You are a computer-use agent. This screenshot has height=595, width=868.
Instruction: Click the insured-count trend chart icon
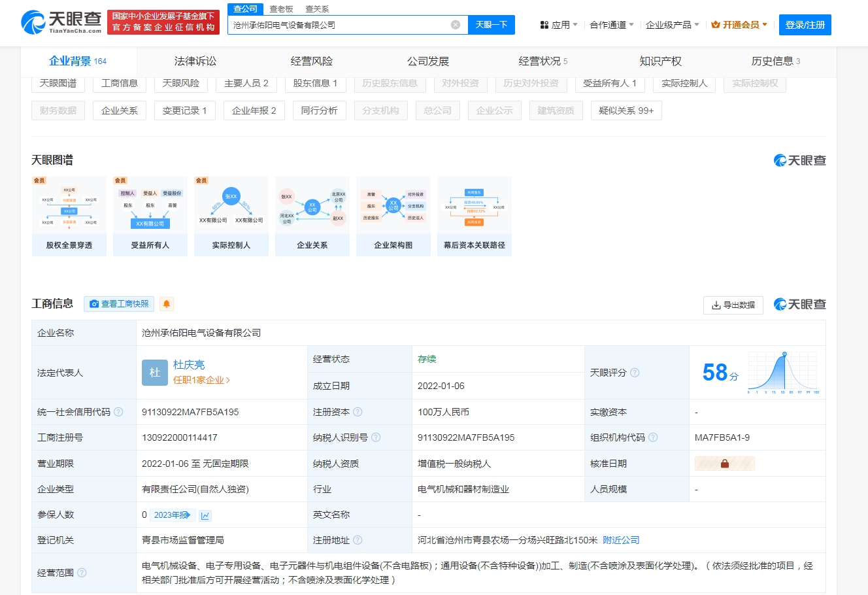coord(205,515)
